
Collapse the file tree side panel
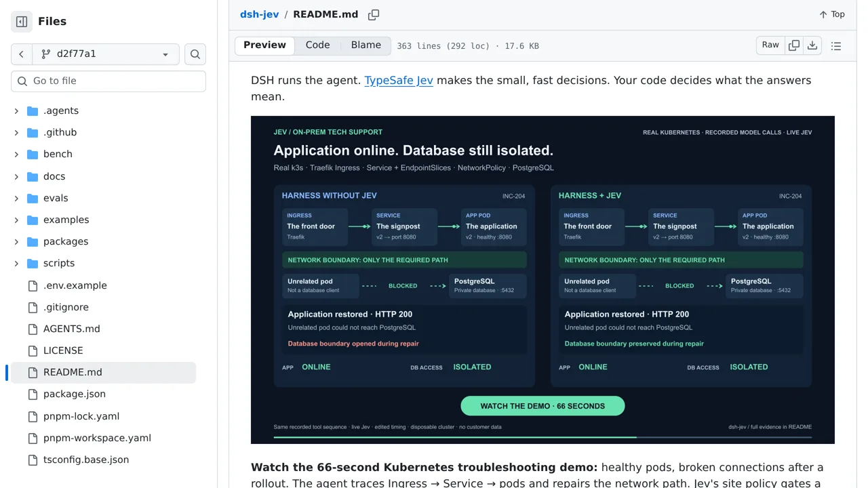coord(22,22)
